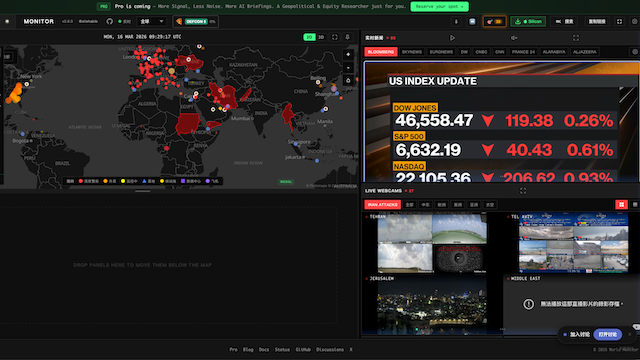The image size is (640, 360).
Task: Open the Blog footer link
Action: [248, 350]
